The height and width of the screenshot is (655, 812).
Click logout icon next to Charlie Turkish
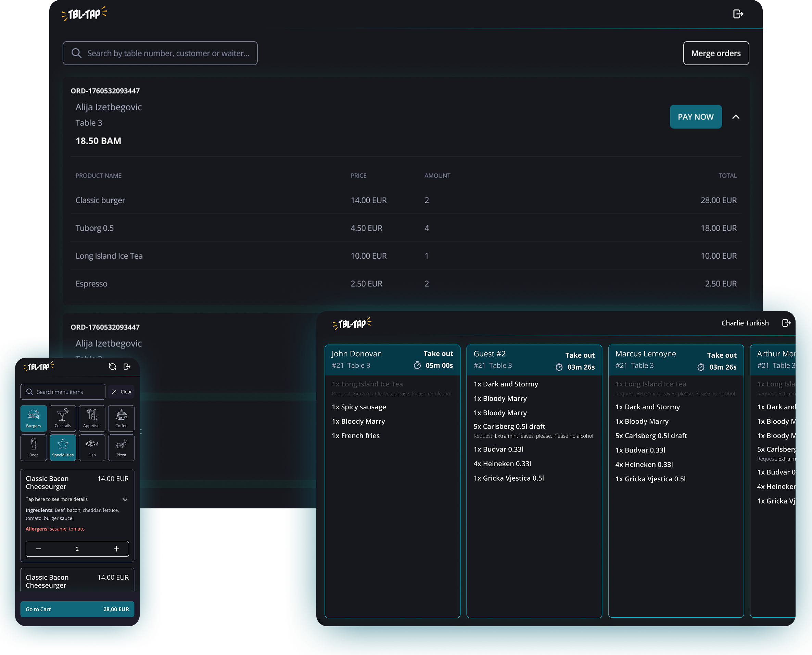click(786, 323)
